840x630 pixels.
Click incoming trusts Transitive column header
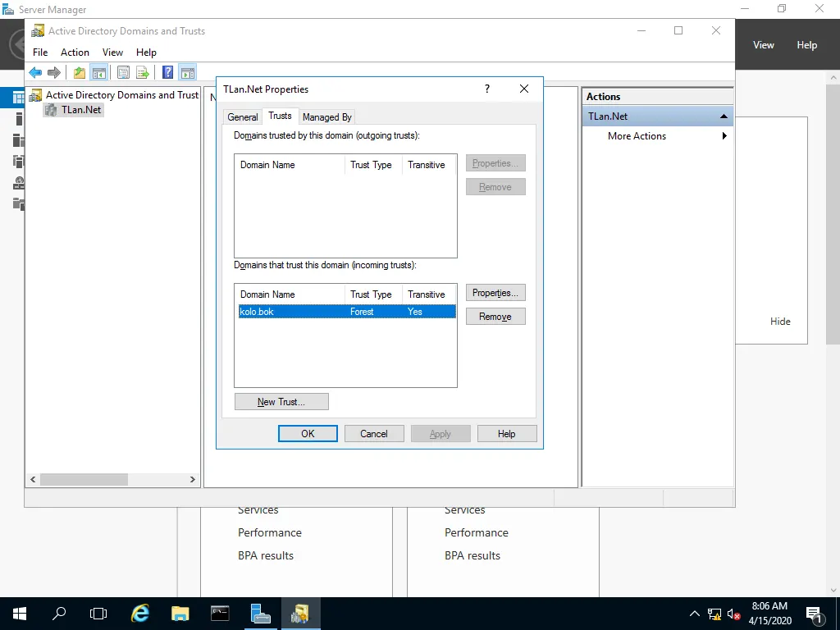pos(428,294)
